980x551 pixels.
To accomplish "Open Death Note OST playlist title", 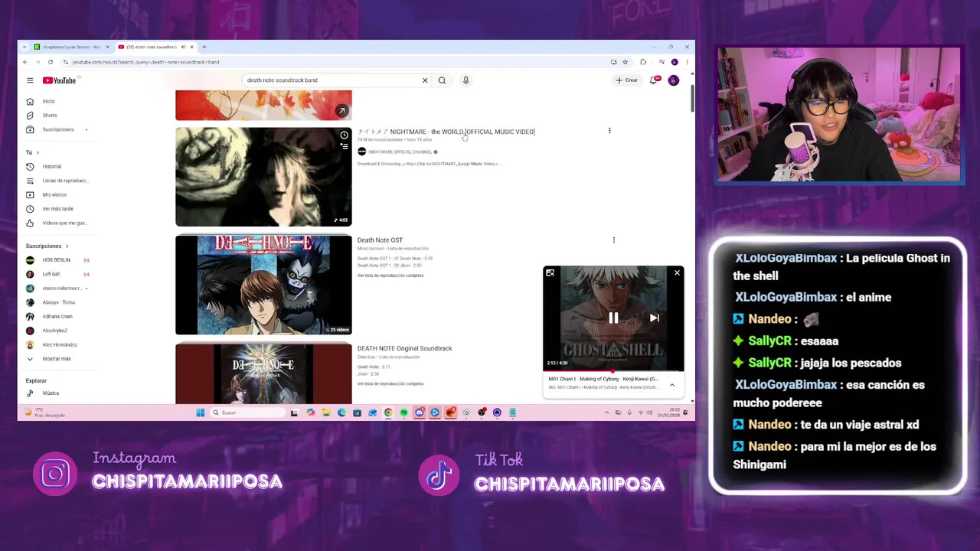I will pos(380,240).
